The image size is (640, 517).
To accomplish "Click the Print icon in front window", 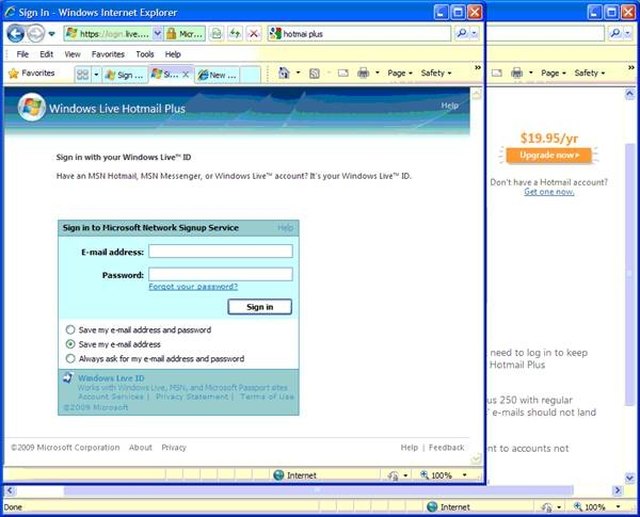I will pyautogui.click(x=363, y=73).
